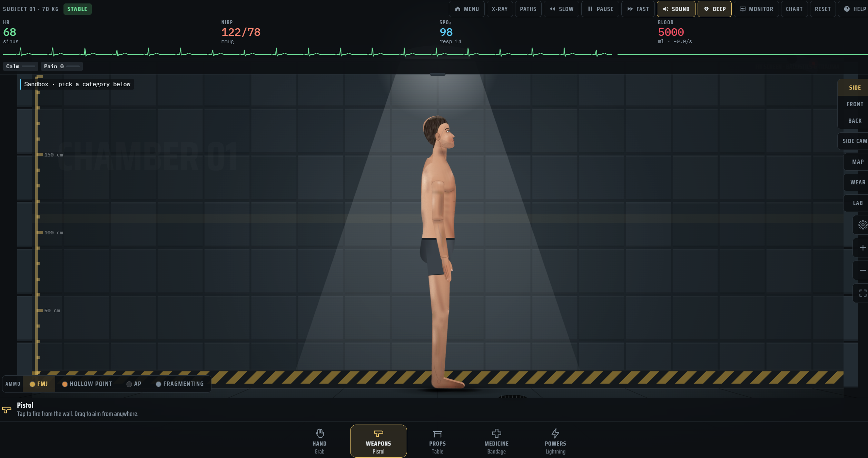The image size is (868, 458).
Task: Enter fullscreen with the corner-brackets icon
Action: (x=862, y=293)
